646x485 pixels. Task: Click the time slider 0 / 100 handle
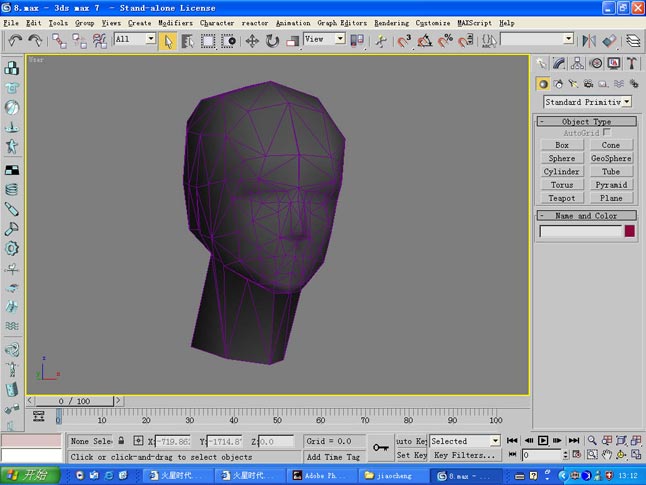coord(75,401)
